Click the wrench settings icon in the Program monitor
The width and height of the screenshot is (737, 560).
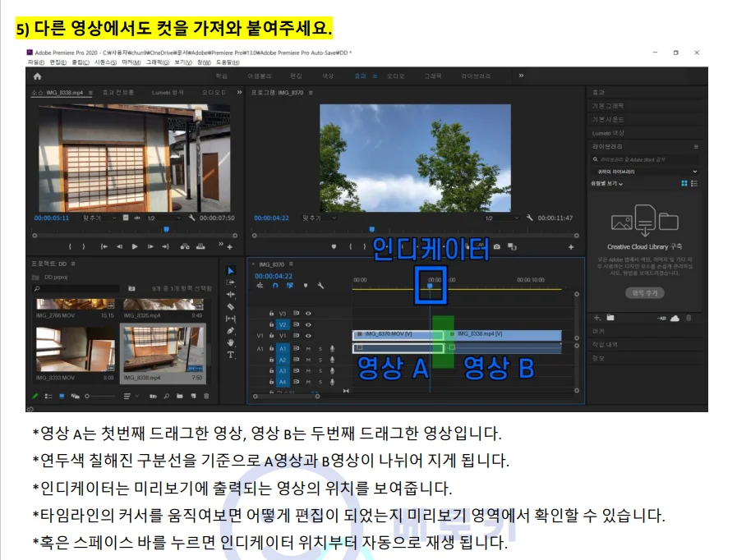point(531,218)
